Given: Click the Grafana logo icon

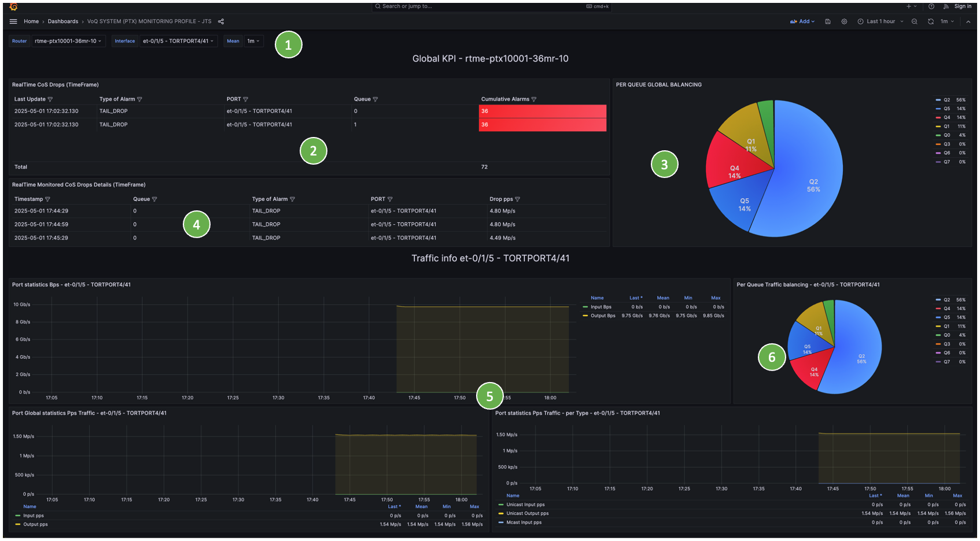Looking at the screenshot, I should [x=13, y=7].
